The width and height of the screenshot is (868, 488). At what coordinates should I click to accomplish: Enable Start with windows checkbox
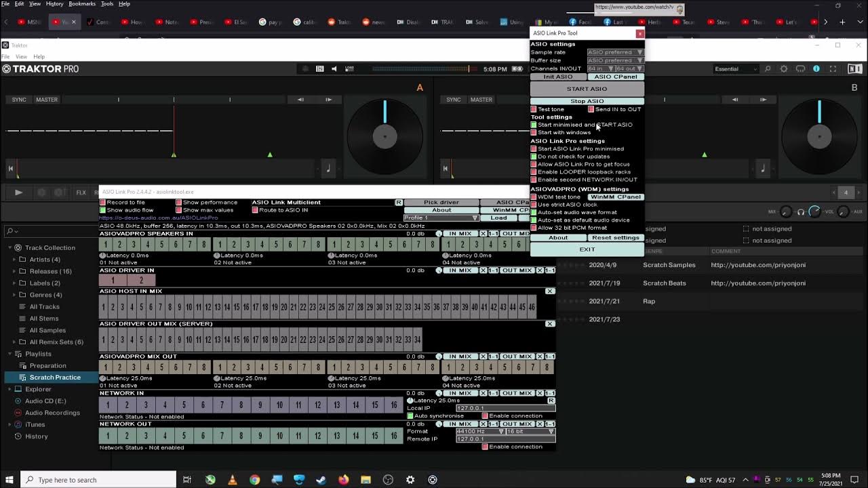pos(534,132)
